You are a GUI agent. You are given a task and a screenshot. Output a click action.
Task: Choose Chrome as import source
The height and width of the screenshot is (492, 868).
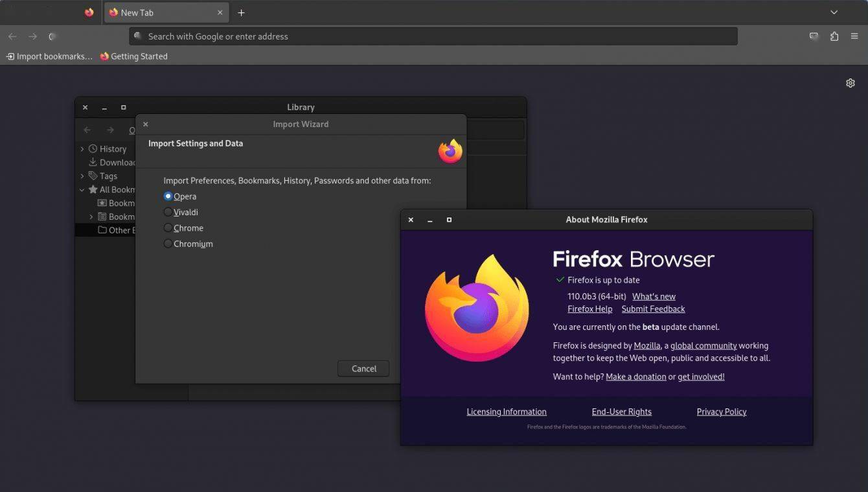click(x=168, y=228)
